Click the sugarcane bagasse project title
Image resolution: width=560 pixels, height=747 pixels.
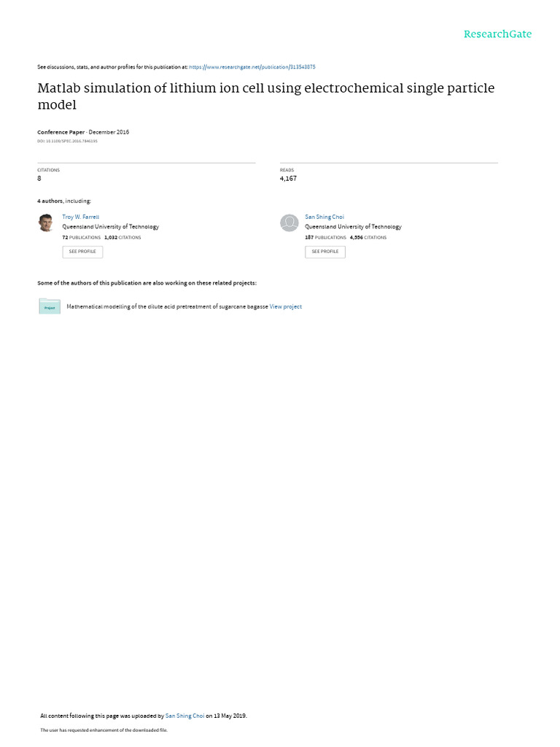pos(167,306)
